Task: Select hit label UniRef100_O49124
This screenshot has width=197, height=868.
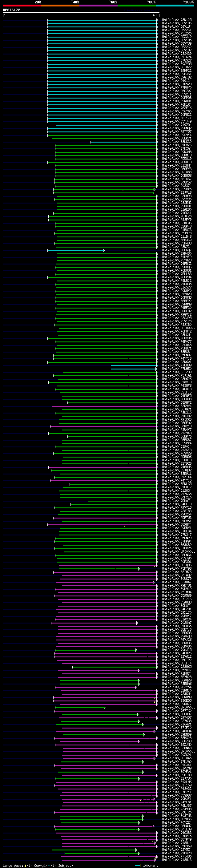Action: (176, 81)
